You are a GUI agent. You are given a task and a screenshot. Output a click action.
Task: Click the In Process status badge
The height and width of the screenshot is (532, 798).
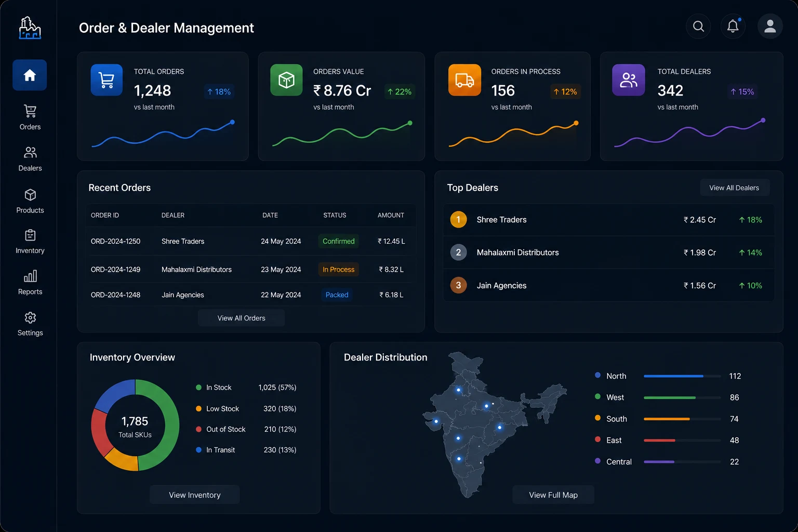click(338, 269)
